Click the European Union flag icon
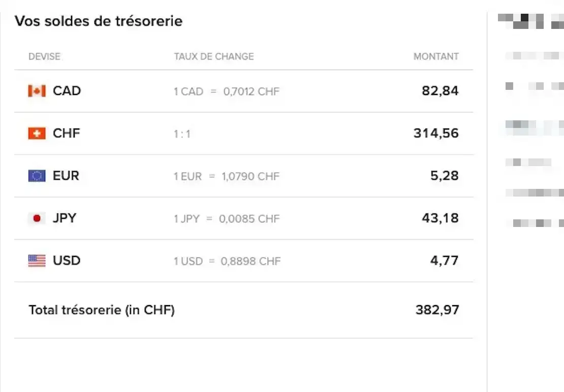The width and height of the screenshot is (564, 392). click(x=37, y=176)
